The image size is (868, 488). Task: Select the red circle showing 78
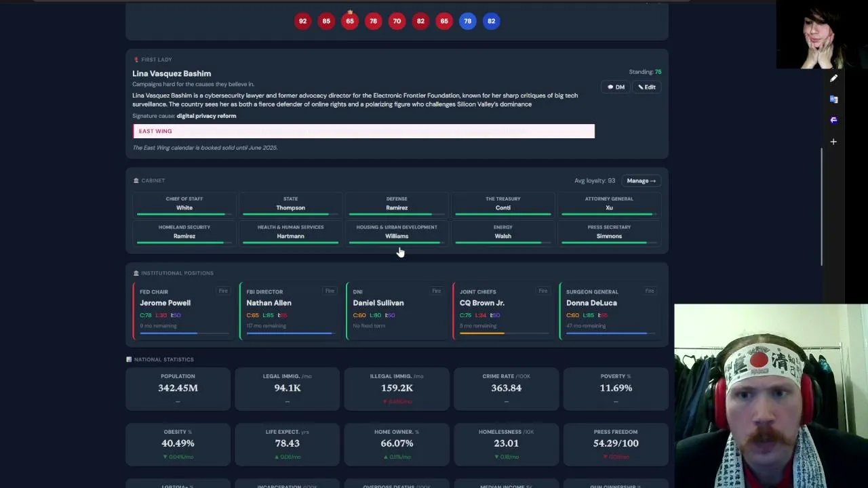373,21
